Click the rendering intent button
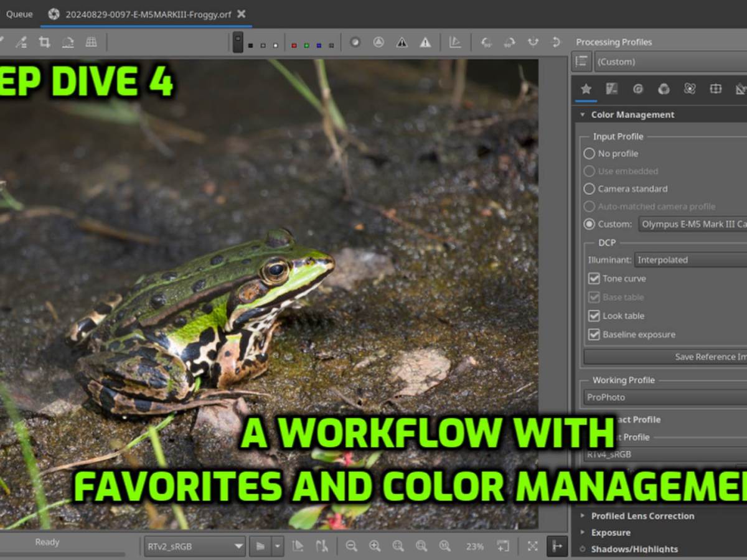Screen dimensions: 747x560 (x=260, y=546)
